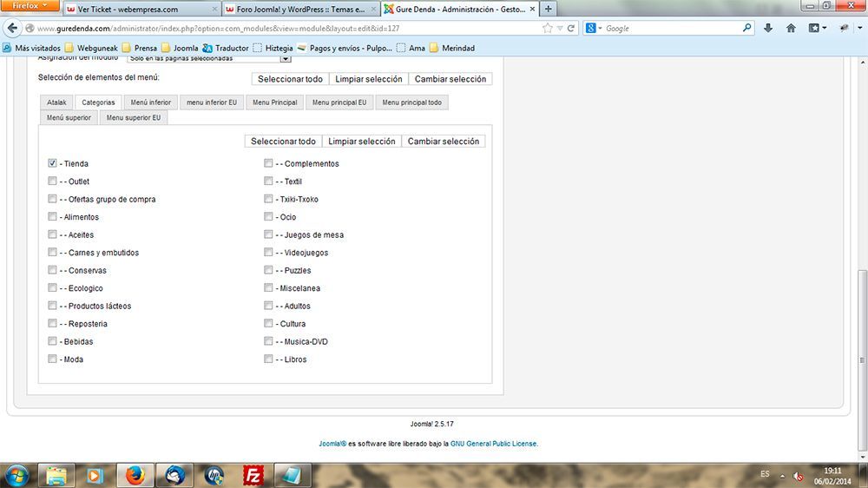The image size is (868, 488).
Task: Expand the bookmarks menu dropdown arrow
Action: [x=825, y=28]
